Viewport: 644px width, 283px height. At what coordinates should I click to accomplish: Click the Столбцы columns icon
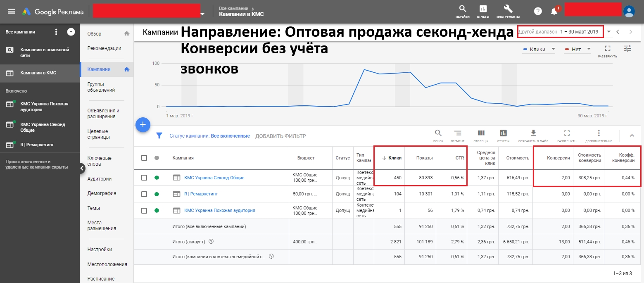pos(481,133)
